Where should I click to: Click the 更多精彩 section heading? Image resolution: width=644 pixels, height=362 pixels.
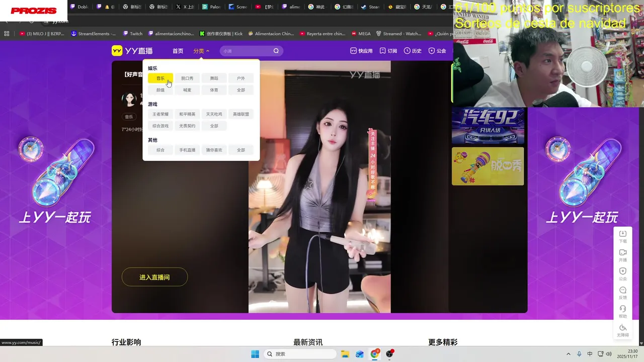coord(443,342)
